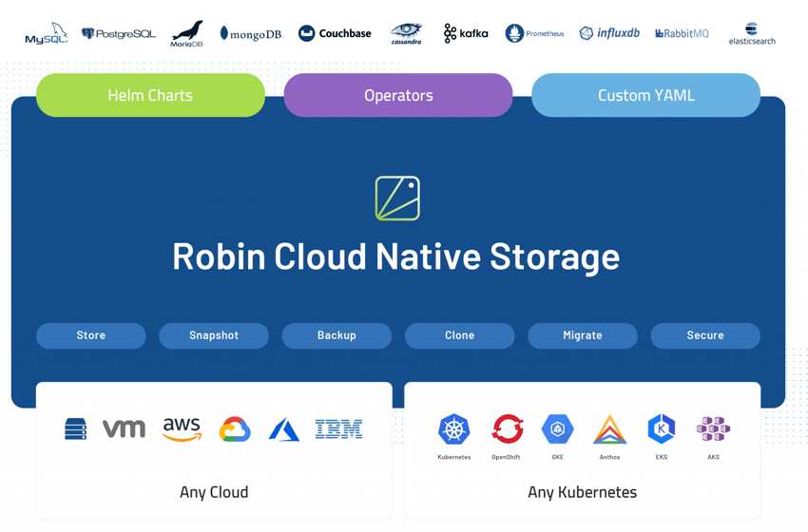Click the Clone button

[x=460, y=335]
